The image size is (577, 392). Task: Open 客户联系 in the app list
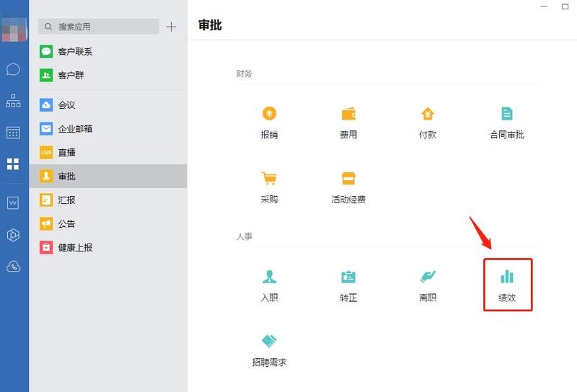75,52
